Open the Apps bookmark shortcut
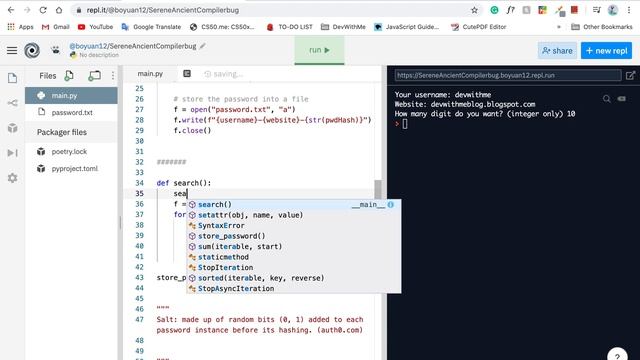This screenshot has width=640, height=360. click(x=20, y=27)
